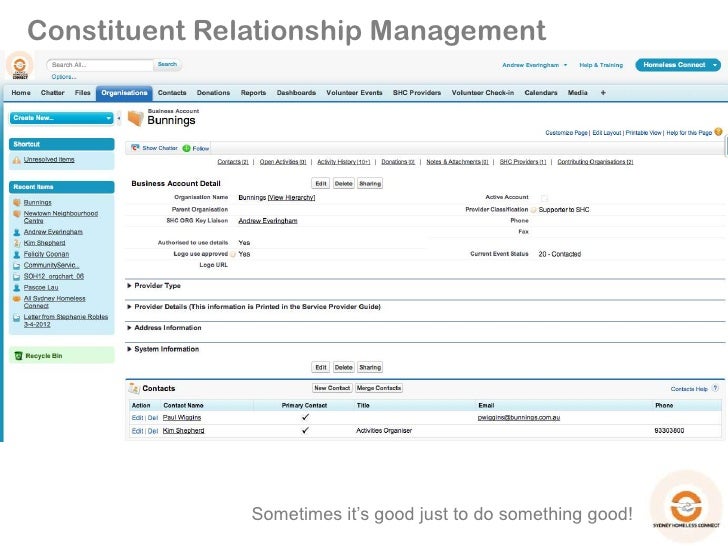Click the Email column header

(x=486, y=405)
